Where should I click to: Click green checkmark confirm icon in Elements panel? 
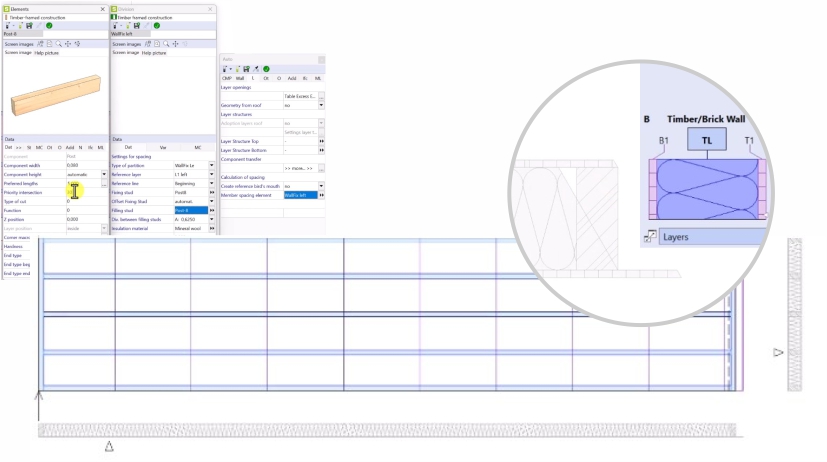[x=50, y=25]
